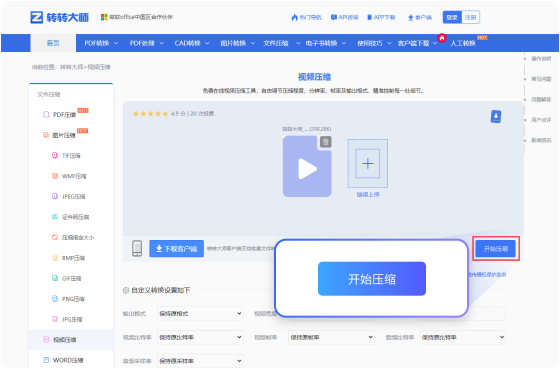Click the WORD压缩 sidebar icon
The width and height of the screenshot is (560, 369).
46,360
